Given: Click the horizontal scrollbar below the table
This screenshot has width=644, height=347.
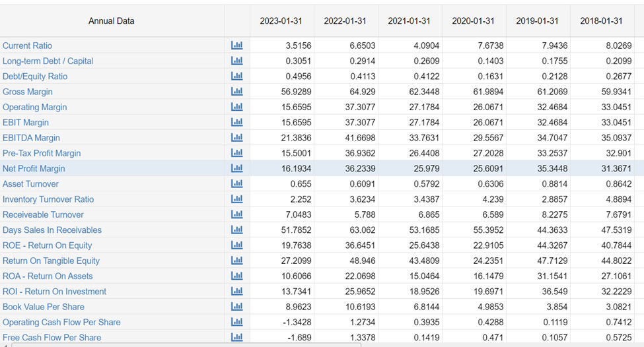Looking at the screenshot, I should click(x=187, y=345).
